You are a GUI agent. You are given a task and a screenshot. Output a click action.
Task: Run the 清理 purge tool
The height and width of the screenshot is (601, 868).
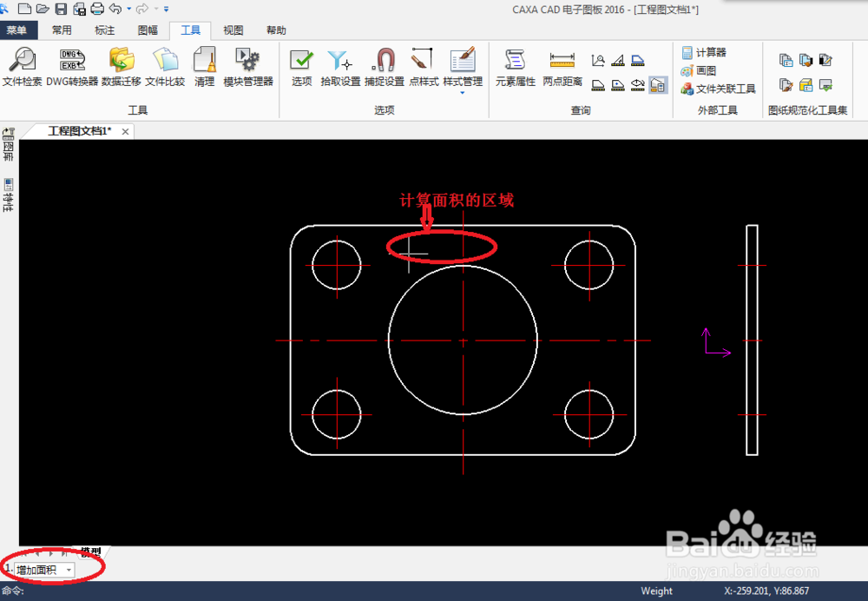pos(204,67)
